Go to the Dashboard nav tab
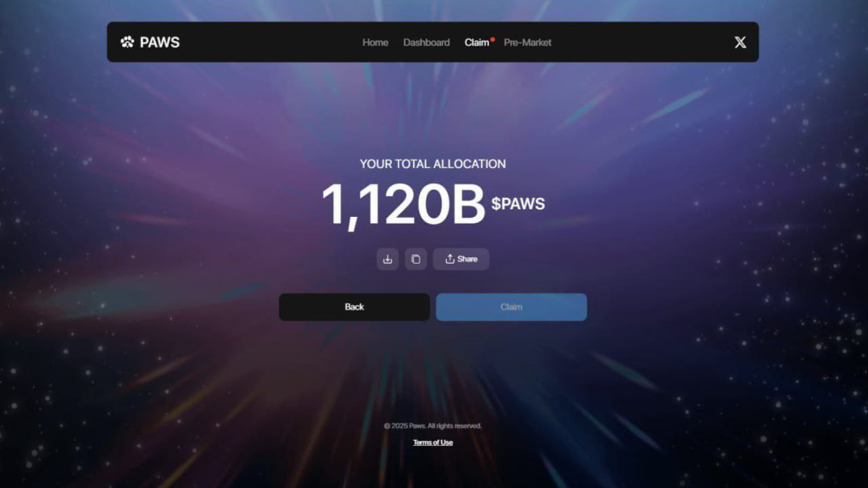868x488 pixels. 427,42
